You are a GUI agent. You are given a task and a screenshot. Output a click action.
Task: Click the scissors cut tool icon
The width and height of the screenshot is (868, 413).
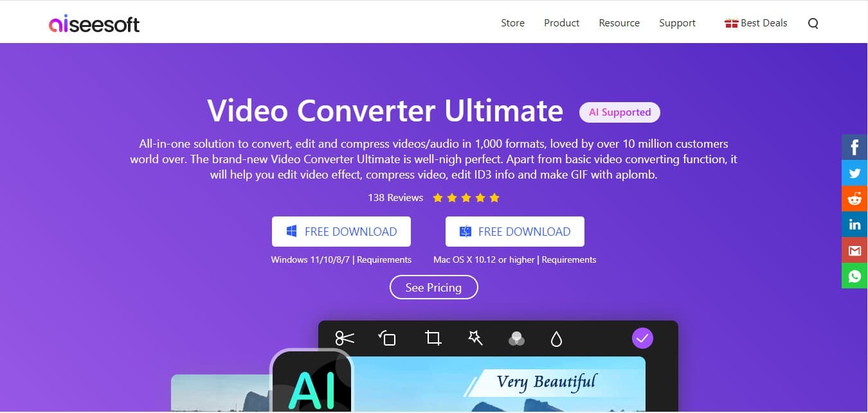click(x=345, y=338)
